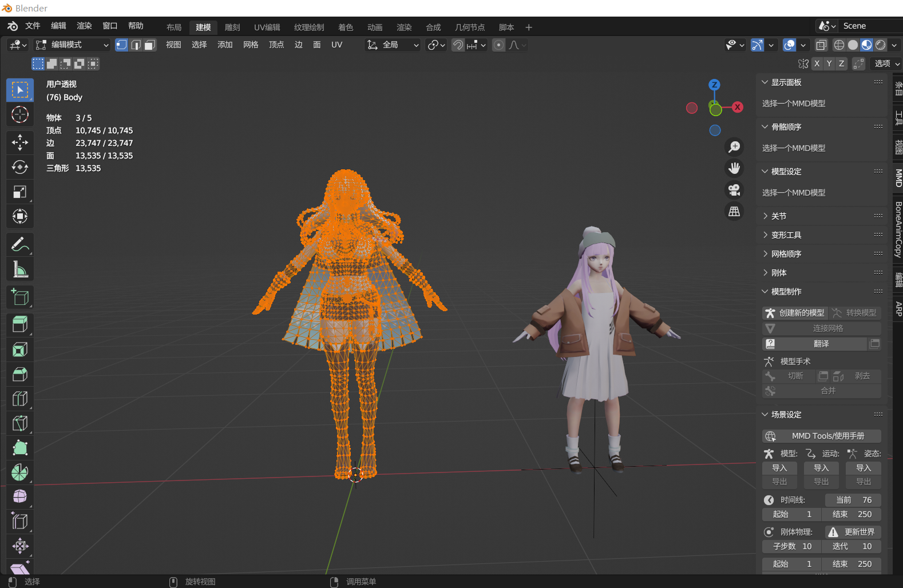The width and height of the screenshot is (903, 588).
Task: Switch to UV编辑 workspace tab
Action: coord(267,27)
